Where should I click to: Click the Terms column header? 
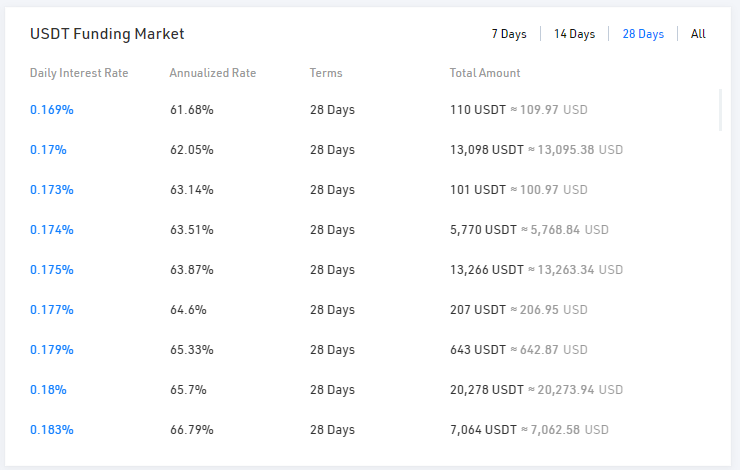pyautogui.click(x=326, y=73)
